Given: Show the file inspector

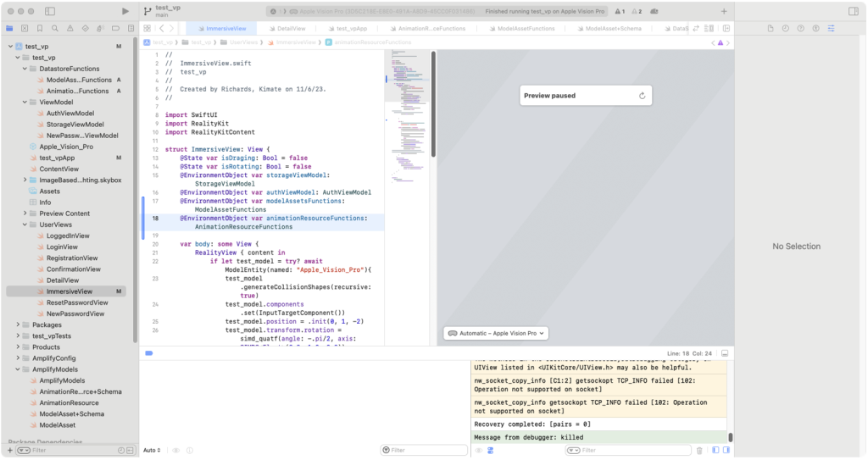Looking at the screenshot, I should coord(771,28).
